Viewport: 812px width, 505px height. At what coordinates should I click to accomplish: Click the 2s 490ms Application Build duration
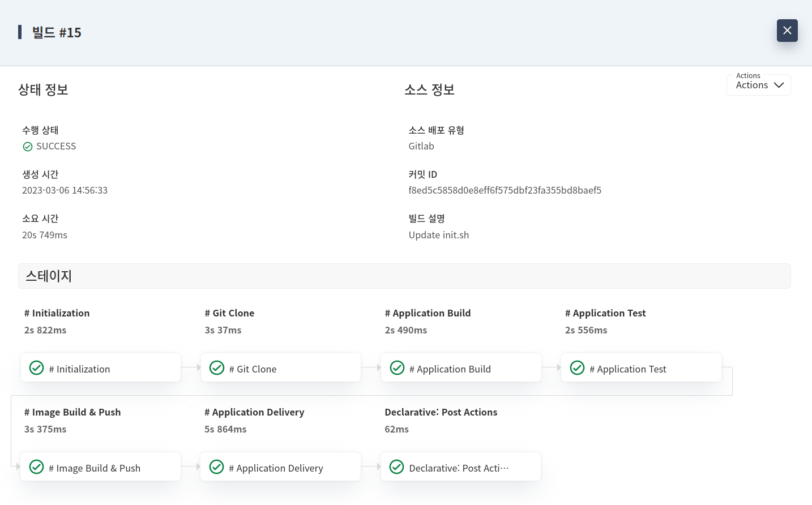(406, 330)
